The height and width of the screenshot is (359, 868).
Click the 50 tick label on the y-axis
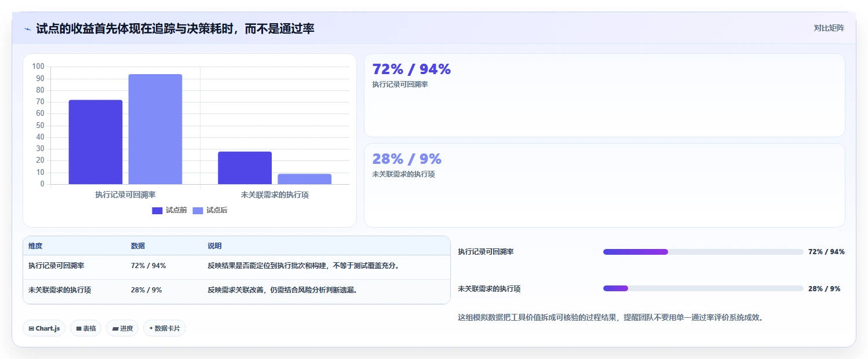[40, 126]
